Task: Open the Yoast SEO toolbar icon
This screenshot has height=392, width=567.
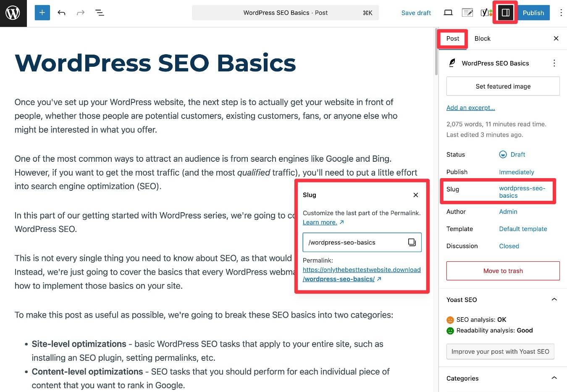Action: pos(486,13)
